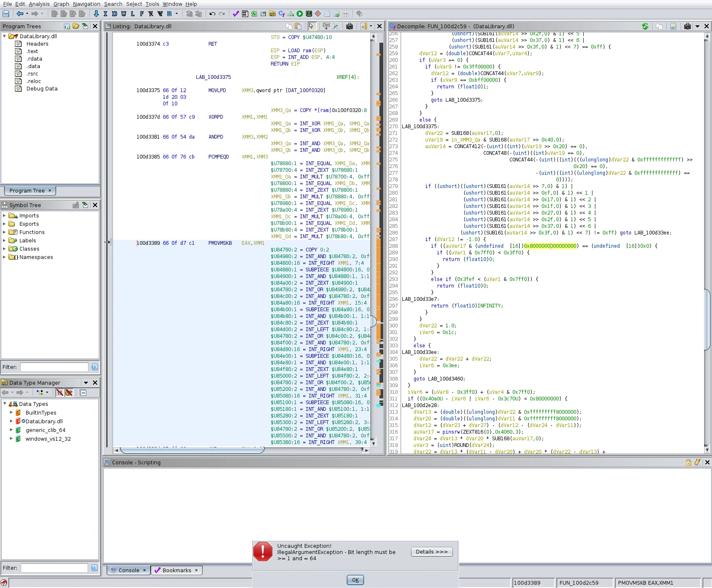Click the Listing scroll down arrow
The width and height of the screenshot is (712, 588).
(x=373, y=443)
